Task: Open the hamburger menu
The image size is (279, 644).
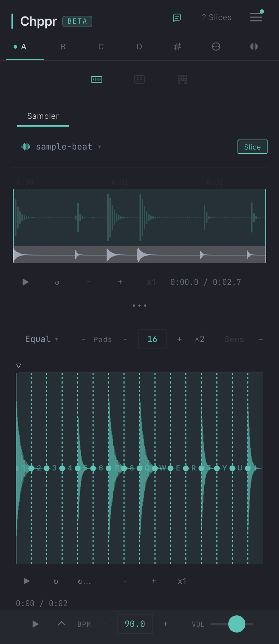Action: 256,17
